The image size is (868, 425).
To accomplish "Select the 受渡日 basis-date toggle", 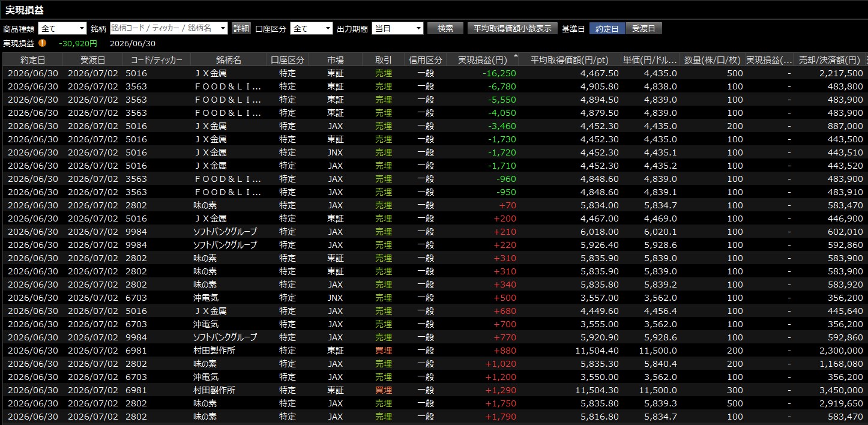I will (644, 28).
